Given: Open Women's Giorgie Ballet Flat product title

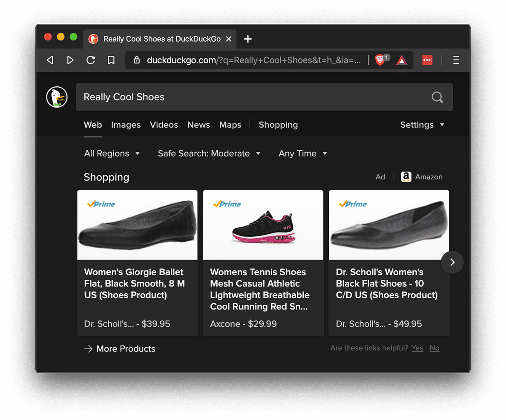Looking at the screenshot, I should (135, 283).
